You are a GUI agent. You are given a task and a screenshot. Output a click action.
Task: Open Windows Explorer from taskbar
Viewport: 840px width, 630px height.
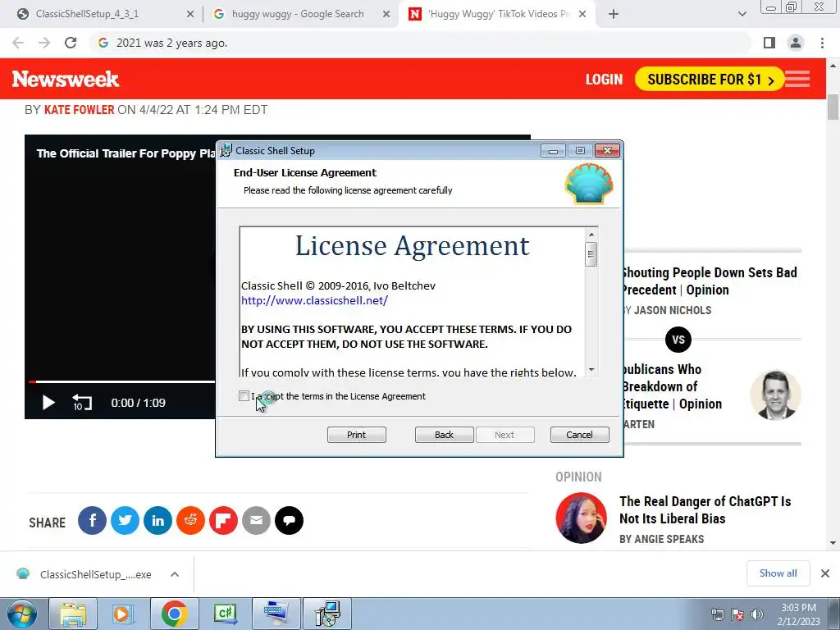coord(73,614)
